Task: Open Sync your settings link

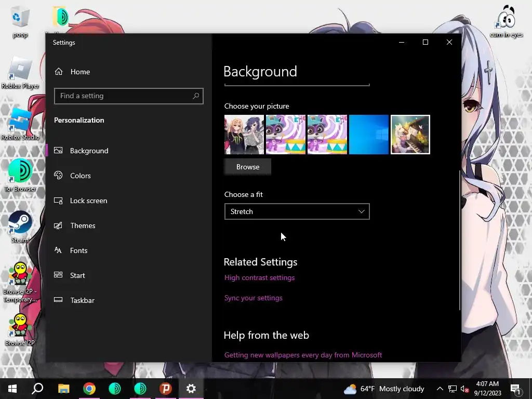Action: pyautogui.click(x=254, y=298)
